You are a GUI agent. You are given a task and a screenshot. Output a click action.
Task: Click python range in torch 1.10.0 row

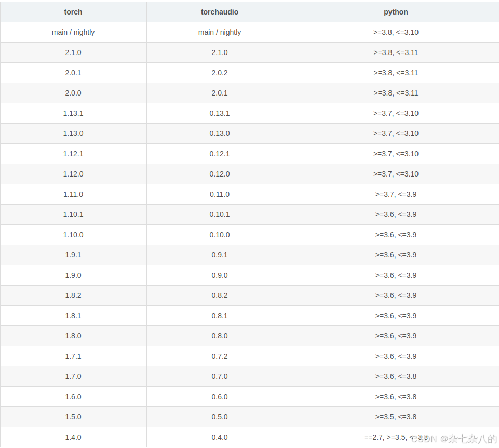(x=396, y=235)
